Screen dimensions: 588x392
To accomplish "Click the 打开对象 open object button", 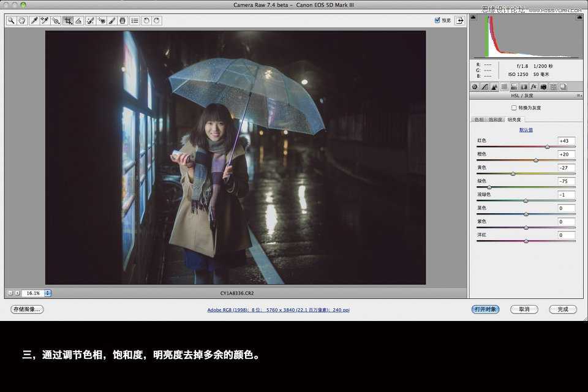I will click(x=484, y=309).
